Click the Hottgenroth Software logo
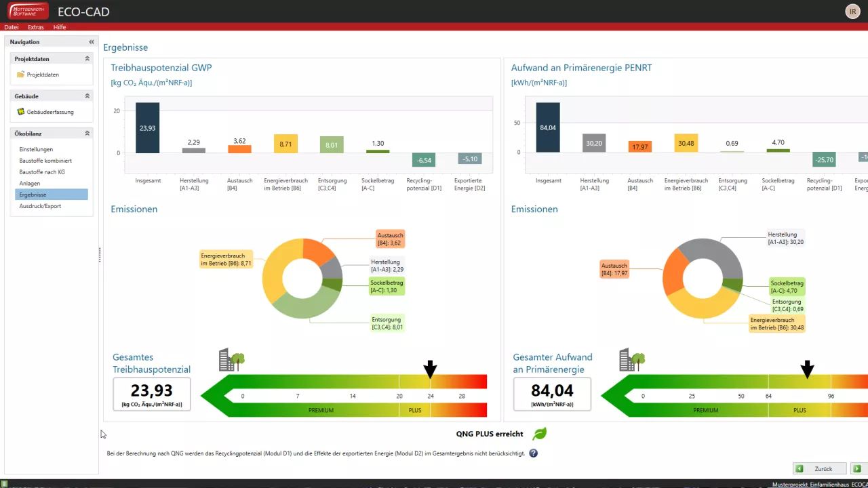Image resolution: width=868 pixels, height=488 pixels. 28,12
